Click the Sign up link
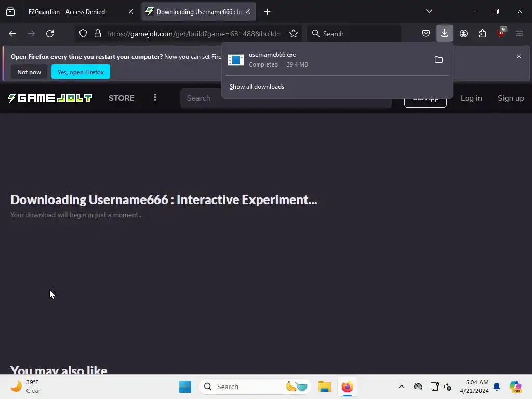The image size is (532, 399). pos(511,98)
